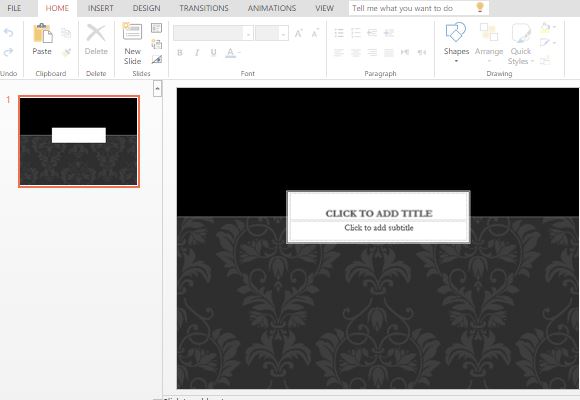Open the TRANSITIONS tab
The image size is (580, 400).
(204, 8)
